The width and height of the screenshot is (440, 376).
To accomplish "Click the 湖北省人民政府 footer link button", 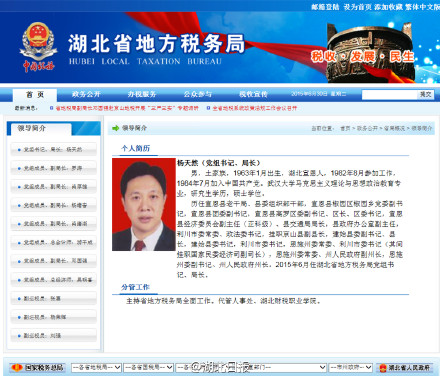I will [x=405, y=367].
